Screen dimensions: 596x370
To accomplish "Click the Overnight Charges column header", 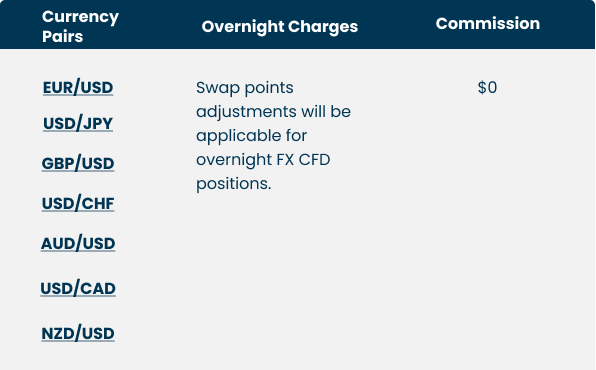I will pos(280,27).
